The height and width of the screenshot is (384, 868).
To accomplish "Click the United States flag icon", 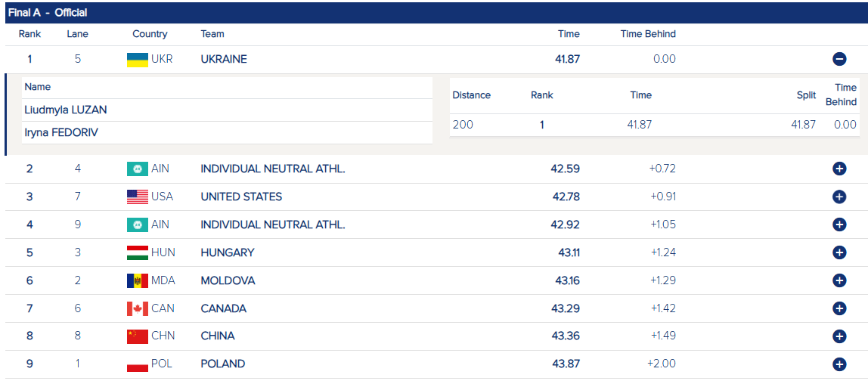I will click(x=137, y=197).
